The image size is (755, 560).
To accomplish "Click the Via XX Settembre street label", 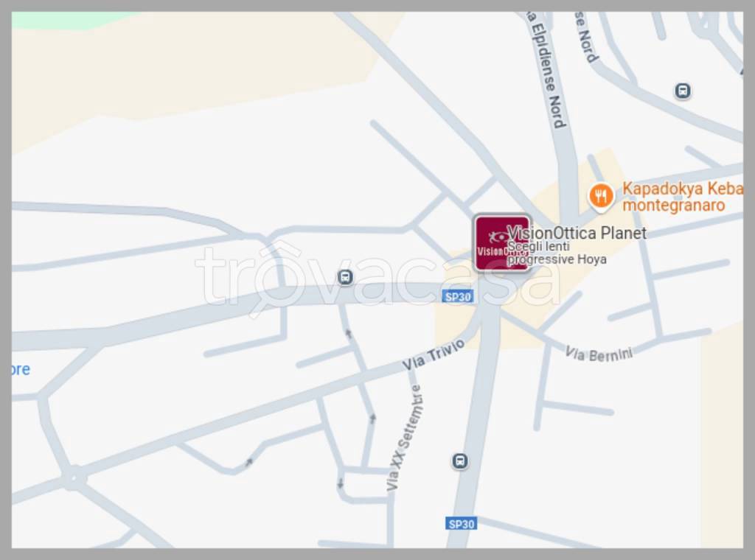I will 405,438.
